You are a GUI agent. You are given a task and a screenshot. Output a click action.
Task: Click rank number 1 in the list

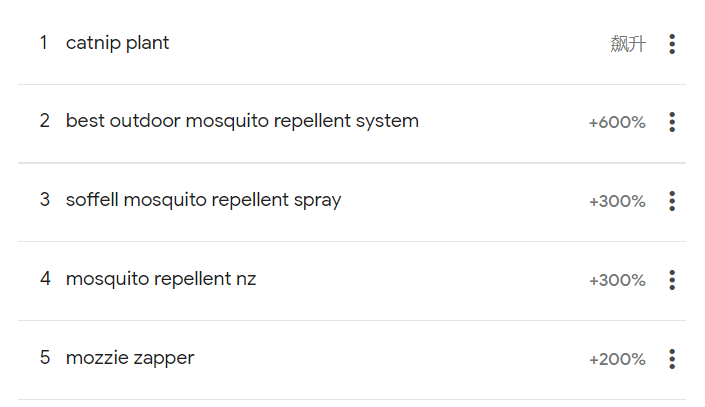click(44, 43)
